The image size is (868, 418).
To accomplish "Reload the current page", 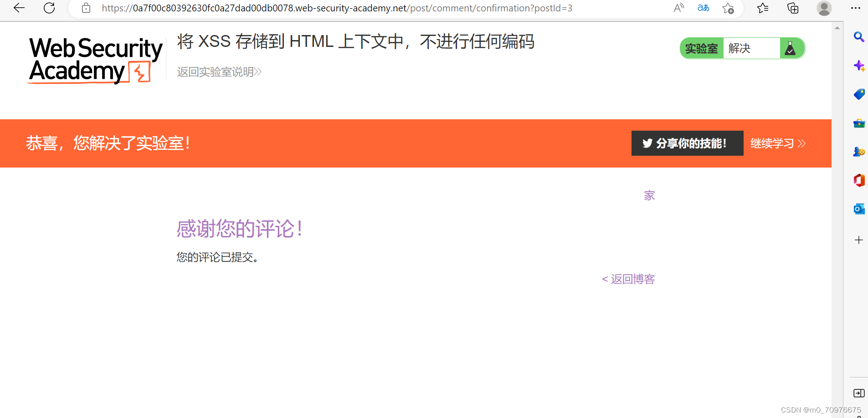I will coord(49,8).
